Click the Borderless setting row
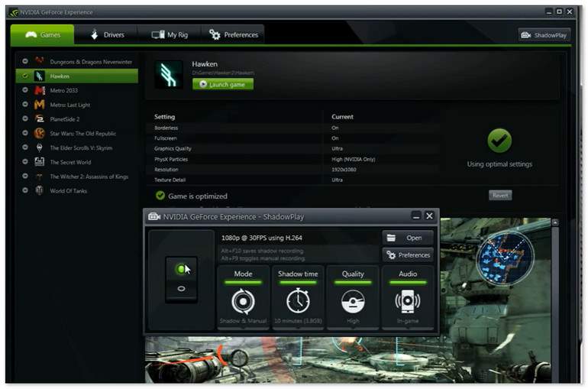The height and width of the screenshot is (389, 588). (293, 128)
